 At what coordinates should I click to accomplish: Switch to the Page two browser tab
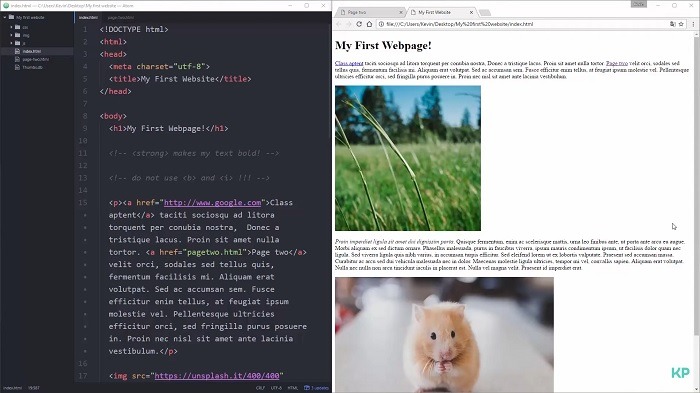(371, 13)
